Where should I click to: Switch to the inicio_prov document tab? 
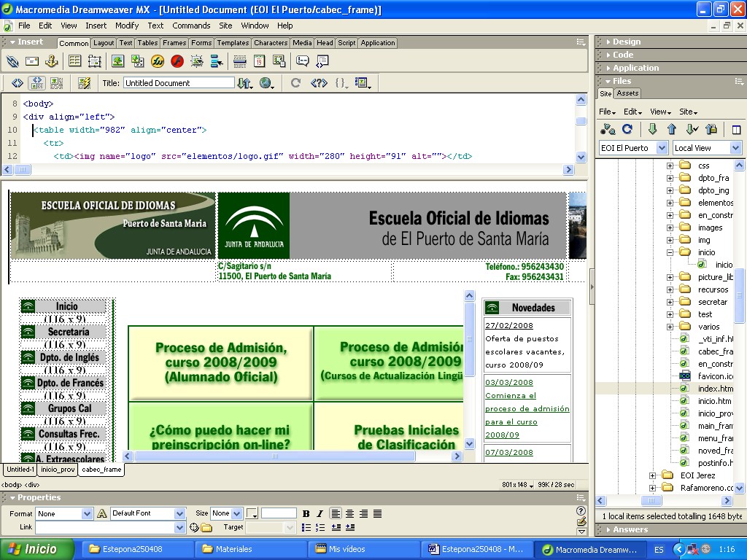coord(58,470)
